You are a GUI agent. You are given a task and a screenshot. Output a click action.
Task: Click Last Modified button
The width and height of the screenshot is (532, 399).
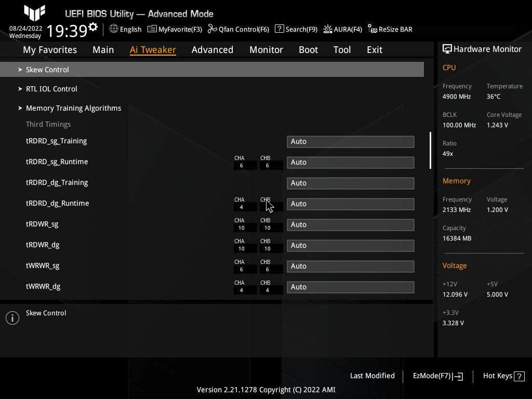click(372, 376)
